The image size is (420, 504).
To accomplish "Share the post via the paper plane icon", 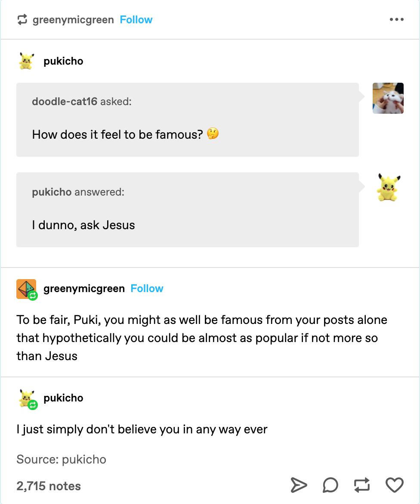I will point(299,485).
